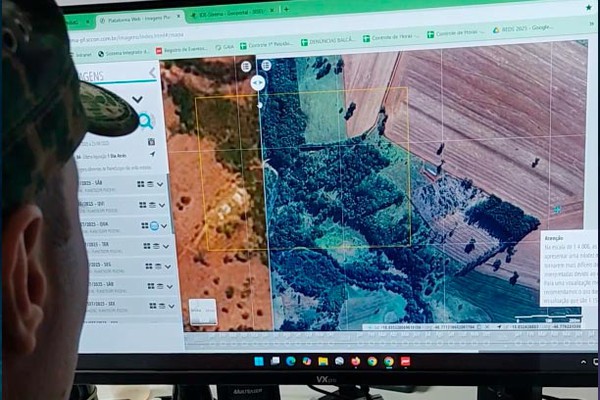Open a new browser tab
The image size is (600, 400).
click(286, 10)
